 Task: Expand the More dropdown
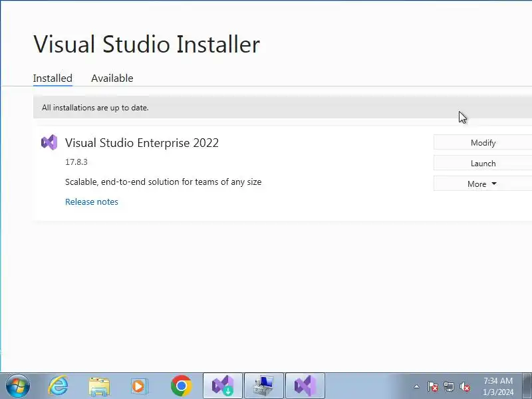483,184
